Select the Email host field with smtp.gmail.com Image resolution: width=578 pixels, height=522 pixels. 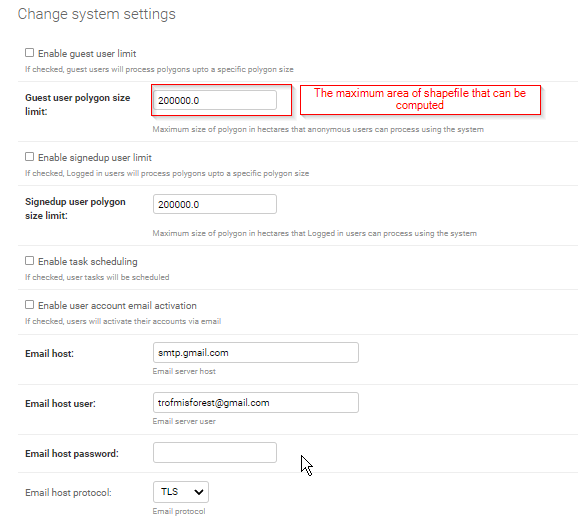pyautogui.click(x=255, y=353)
